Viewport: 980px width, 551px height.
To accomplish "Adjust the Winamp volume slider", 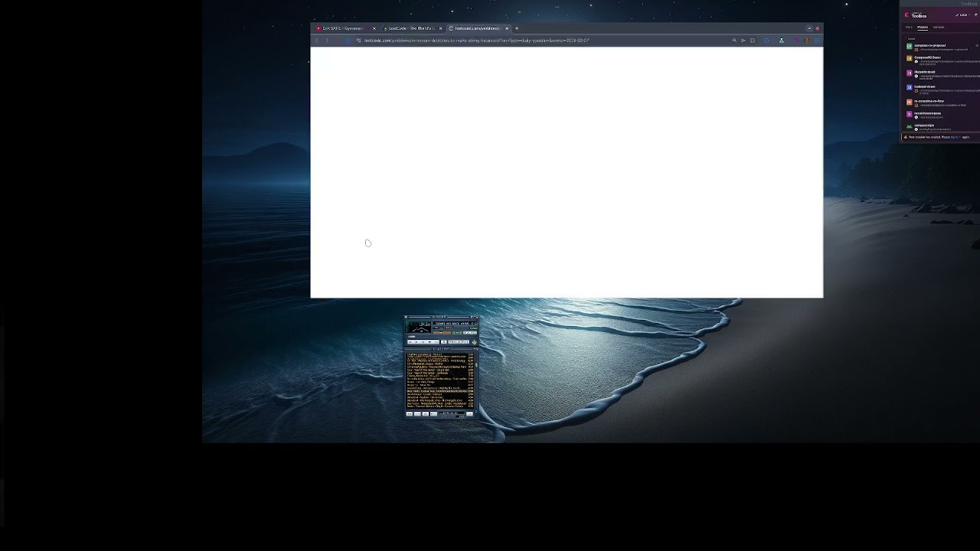I will [442, 333].
